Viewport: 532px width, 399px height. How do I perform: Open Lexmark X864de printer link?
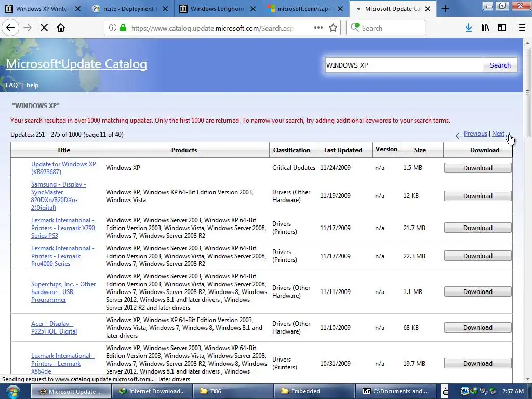click(x=62, y=363)
